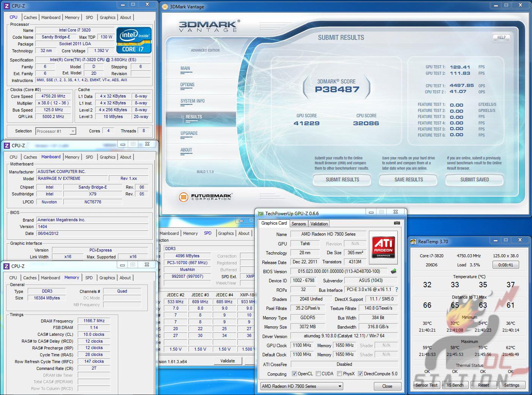This screenshot has width=532, height=395.
Task: Click the HELP button in 3DMark Vantage
Action: point(501,37)
